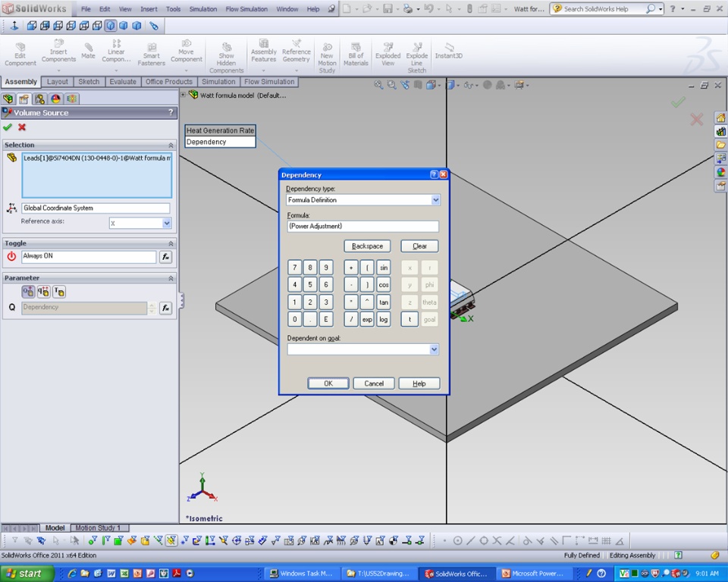The height and width of the screenshot is (582, 728).
Task: Select the first heat source type toggle under Parameter
Action: [28, 292]
